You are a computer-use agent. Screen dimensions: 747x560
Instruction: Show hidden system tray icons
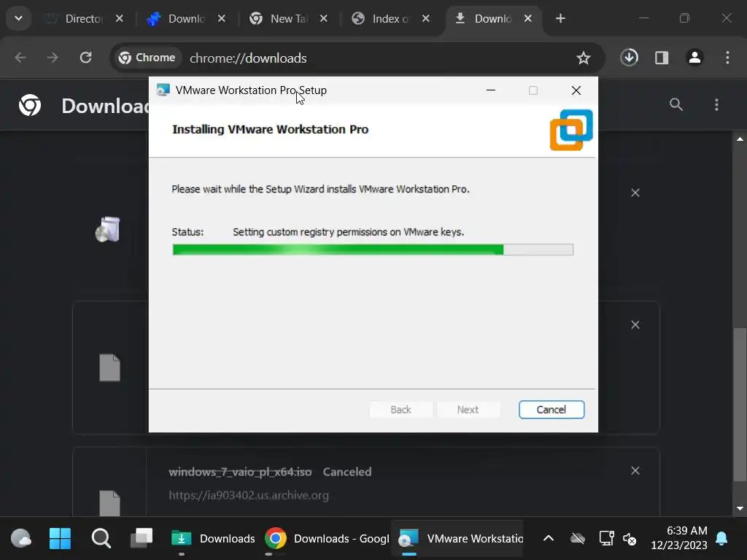[549, 539]
